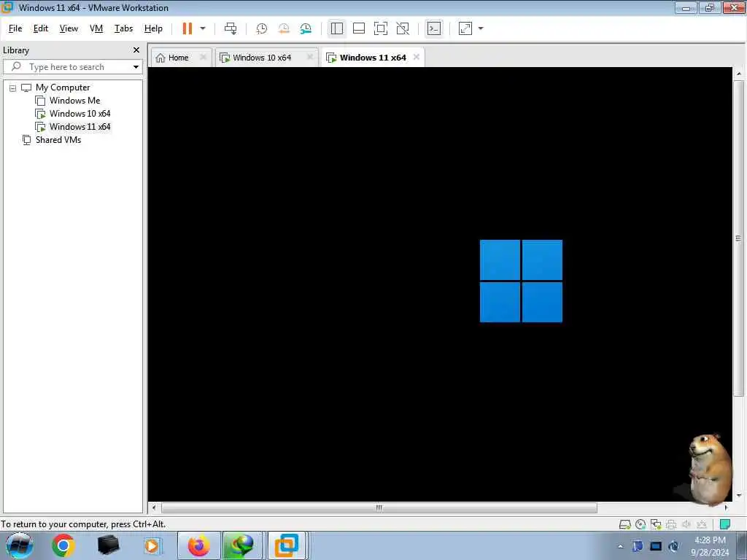Select Shared VMs in the library
The width and height of the screenshot is (747, 560).
pos(58,140)
